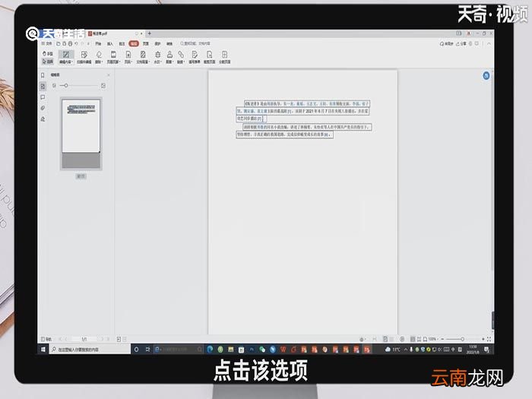This screenshot has width=532, height=399.
Task: Open the comments panel in sidebar
Action: pos(43,97)
